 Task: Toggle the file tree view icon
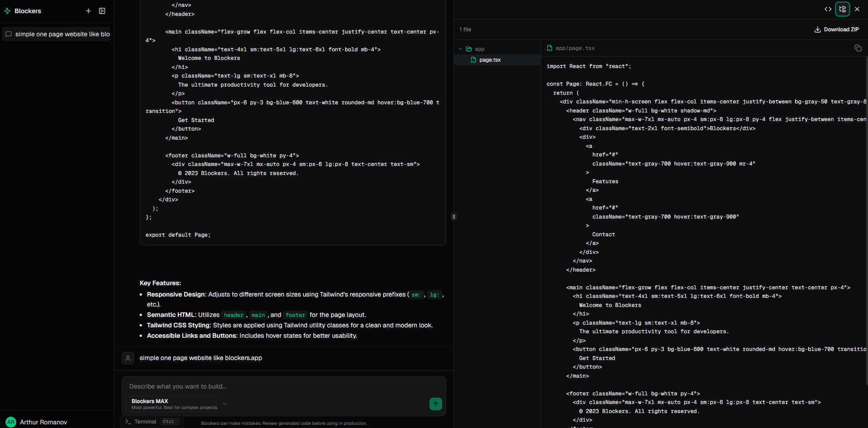coord(843,9)
